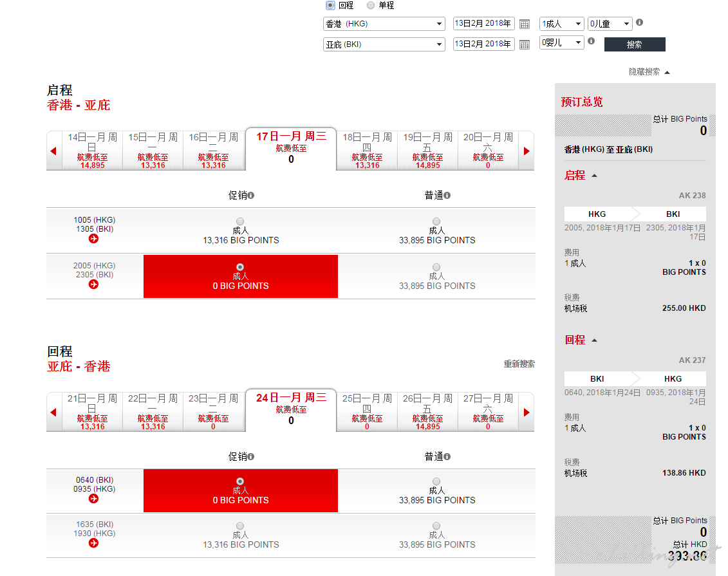Click the departure date input field
The image size is (728, 576).
(483, 24)
